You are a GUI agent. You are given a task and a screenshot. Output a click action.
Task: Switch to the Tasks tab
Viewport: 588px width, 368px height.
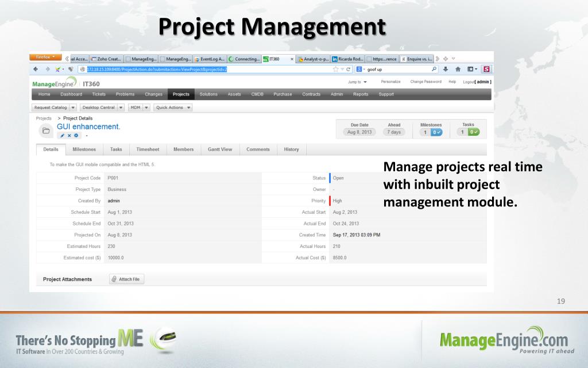pos(116,149)
